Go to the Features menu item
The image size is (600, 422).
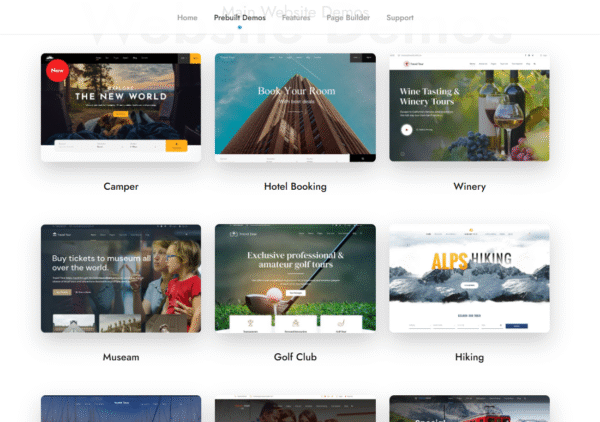296,18
